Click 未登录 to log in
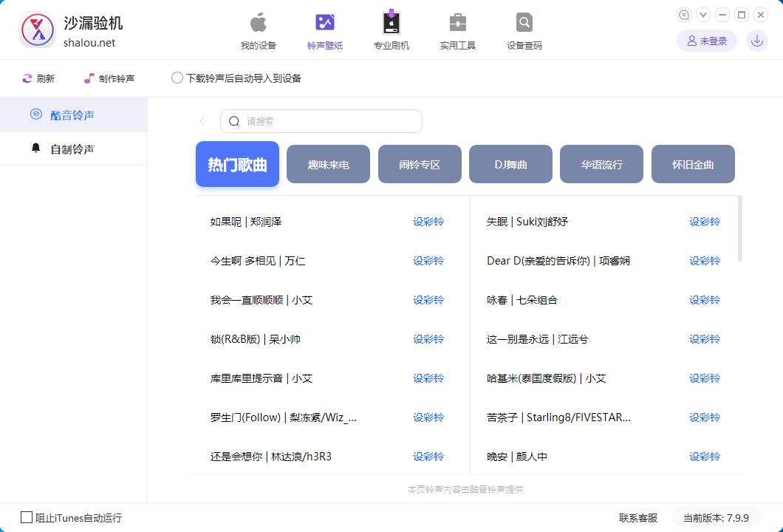This screenshot has width=783, height=532. coord(706,40)
